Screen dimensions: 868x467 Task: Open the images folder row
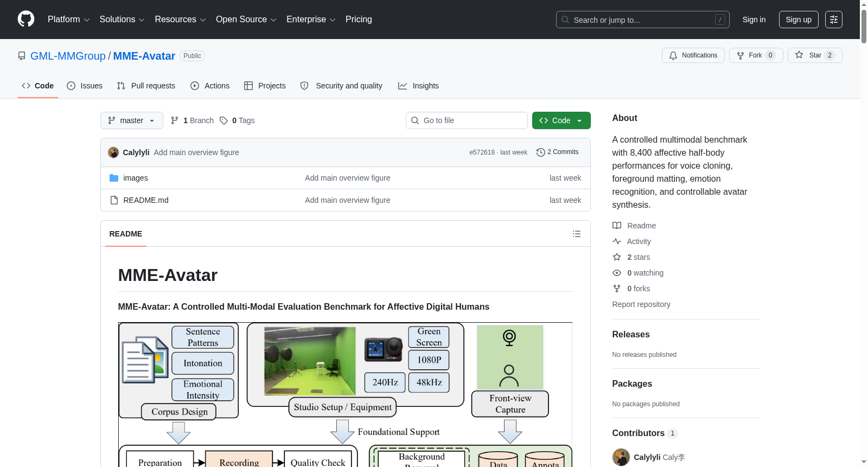pyautogui.click(x=346, y=178)
